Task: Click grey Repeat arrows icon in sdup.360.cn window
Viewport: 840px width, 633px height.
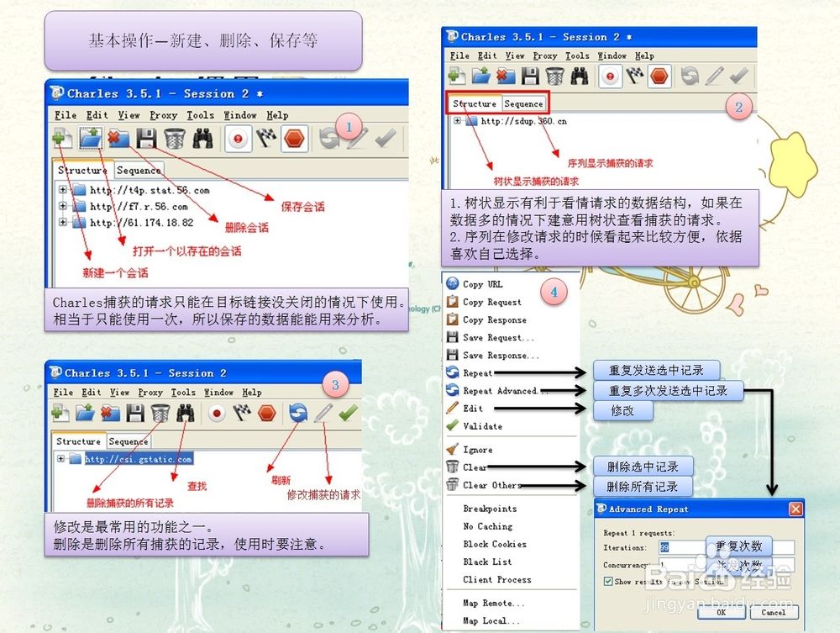Action: pos(690,76)
